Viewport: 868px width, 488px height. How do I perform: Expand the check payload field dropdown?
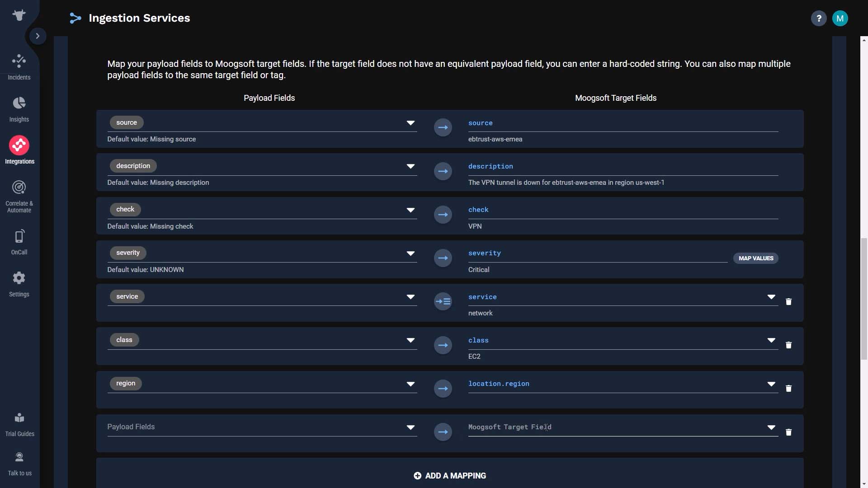click(x=410, y=210)
